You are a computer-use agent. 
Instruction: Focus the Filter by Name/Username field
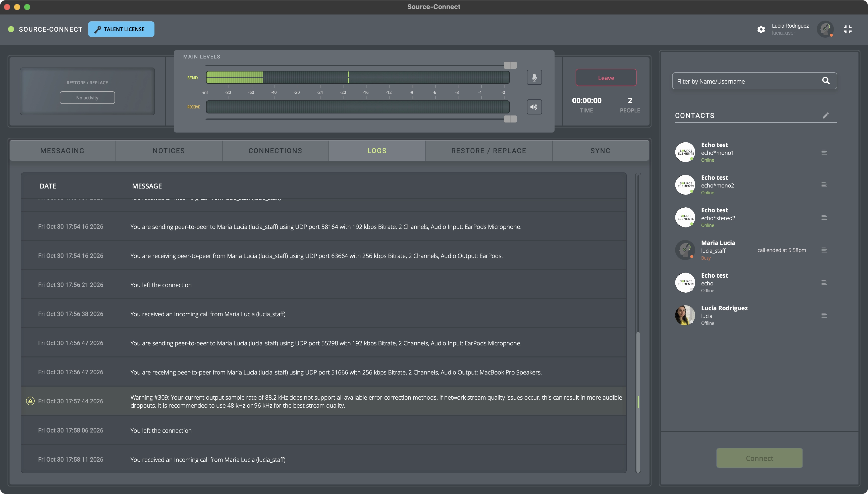point(754,81)
